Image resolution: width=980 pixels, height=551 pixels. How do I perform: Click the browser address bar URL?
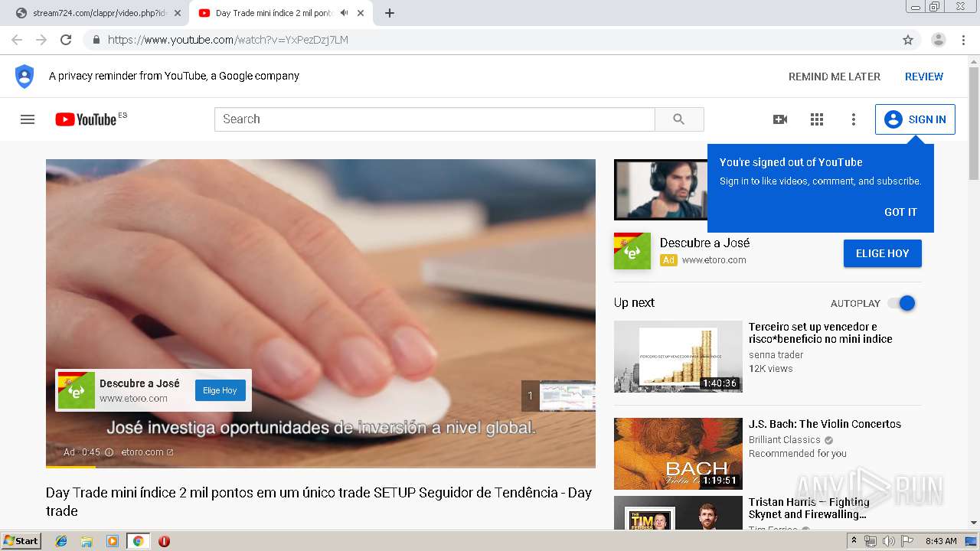tap(228, 40)
